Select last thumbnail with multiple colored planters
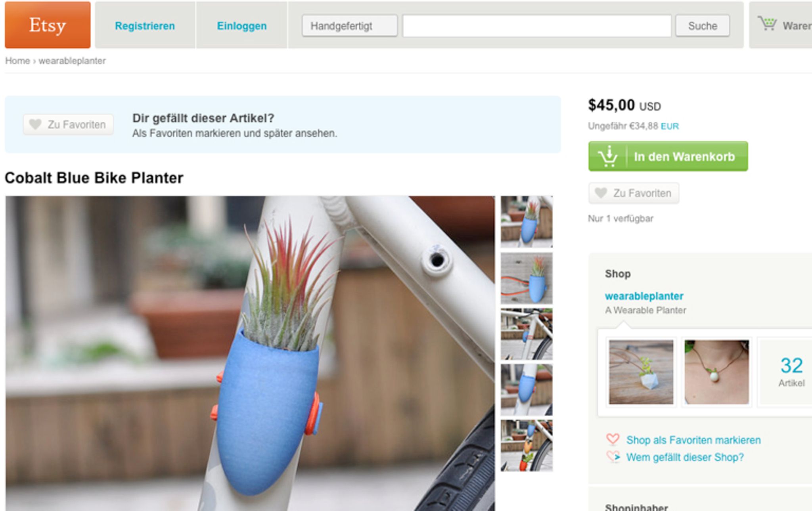812x511 pixels. (527, 446)
